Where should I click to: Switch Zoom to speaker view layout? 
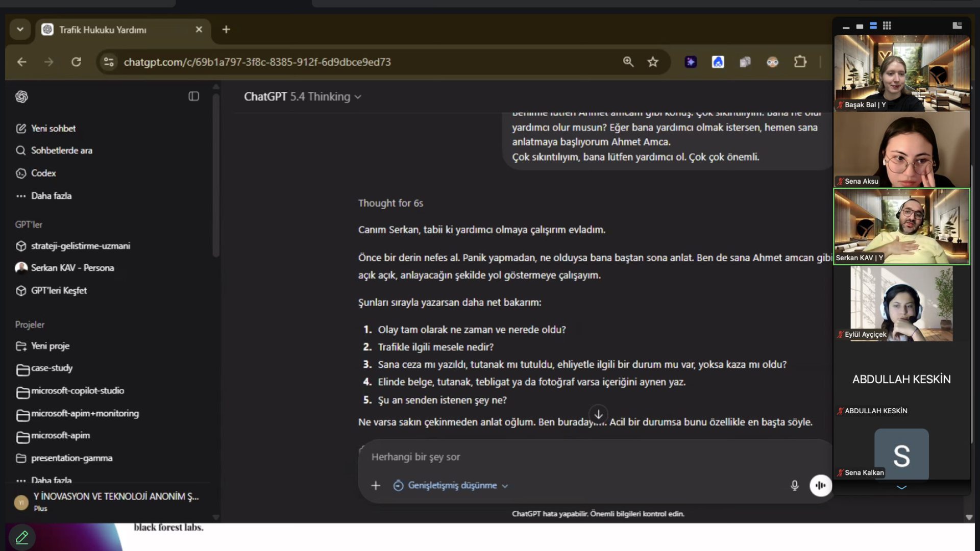point(873,26)
